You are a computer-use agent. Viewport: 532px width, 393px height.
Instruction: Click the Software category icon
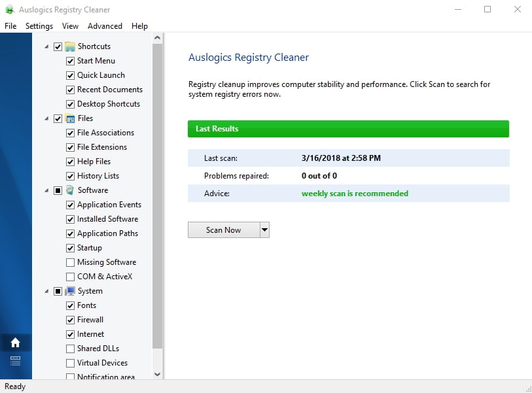70,190
